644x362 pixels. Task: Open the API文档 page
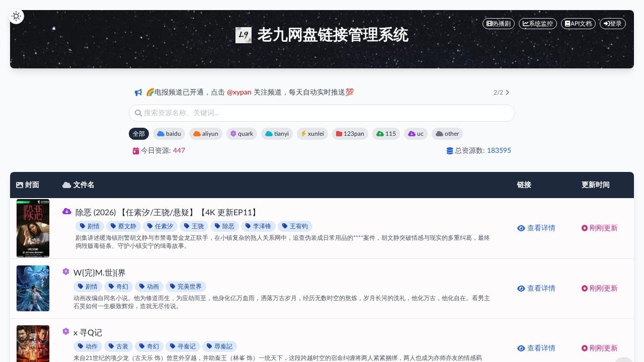[578, 24]
